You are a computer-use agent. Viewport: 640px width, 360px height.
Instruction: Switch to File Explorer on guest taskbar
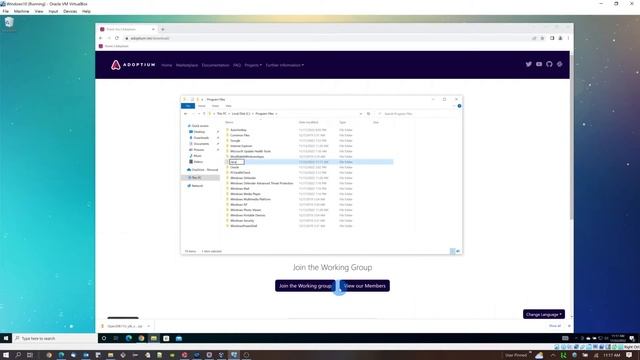[x=153, y=338]
